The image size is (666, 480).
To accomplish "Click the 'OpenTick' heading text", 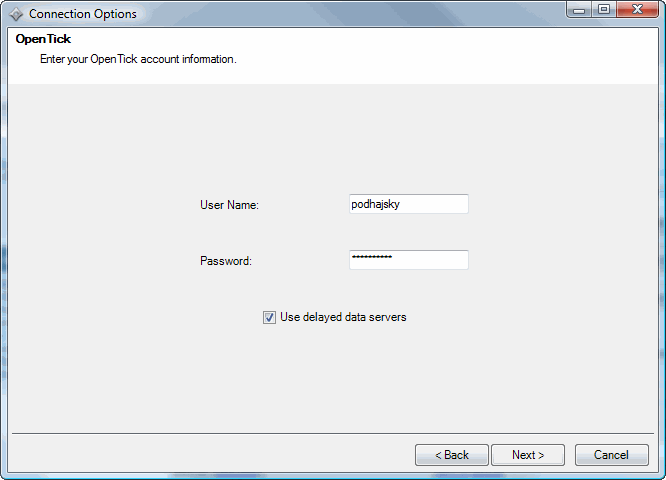I will [x=43, y=39].
